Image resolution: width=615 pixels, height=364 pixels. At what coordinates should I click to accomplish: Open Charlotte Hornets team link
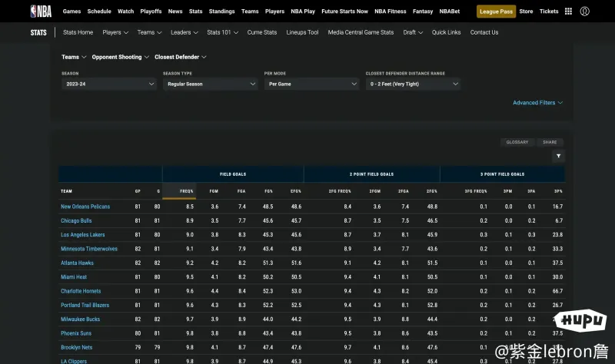[x=81, y=291]
